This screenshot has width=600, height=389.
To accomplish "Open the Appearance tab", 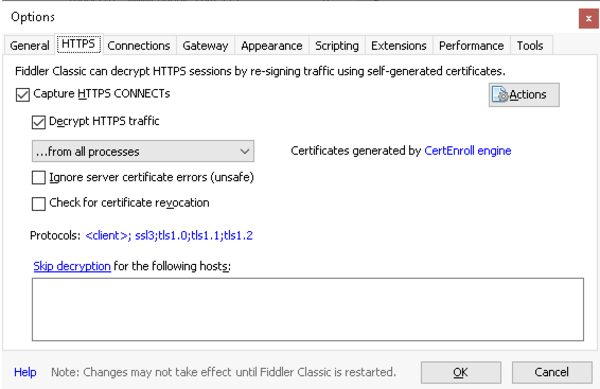I will click(272, 46).
